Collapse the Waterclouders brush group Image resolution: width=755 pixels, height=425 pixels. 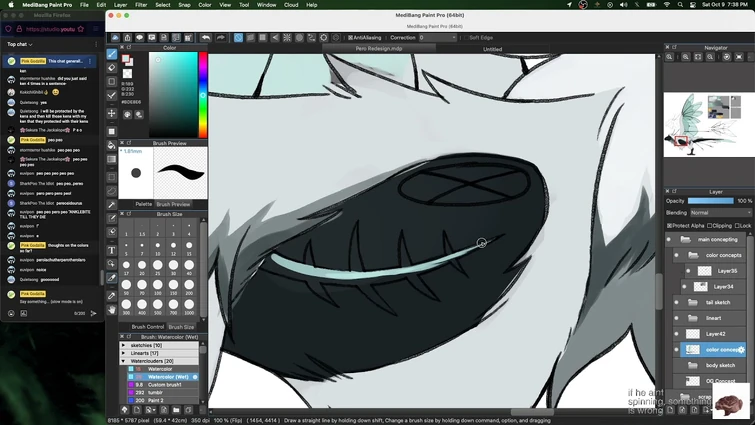click(x=124, y=361)
